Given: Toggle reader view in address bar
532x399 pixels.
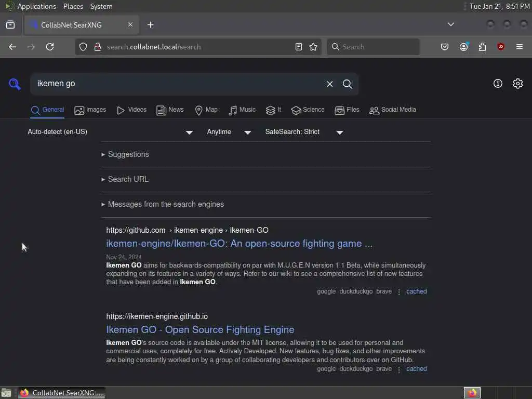Looking at the screenshot, I should coord(299,47).
